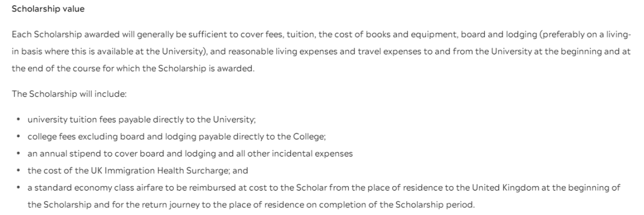This screenshot has width=644, height=215.
Task: Click bullet dot before 'university tuition fees'
Action: click(x=18, y=119)
